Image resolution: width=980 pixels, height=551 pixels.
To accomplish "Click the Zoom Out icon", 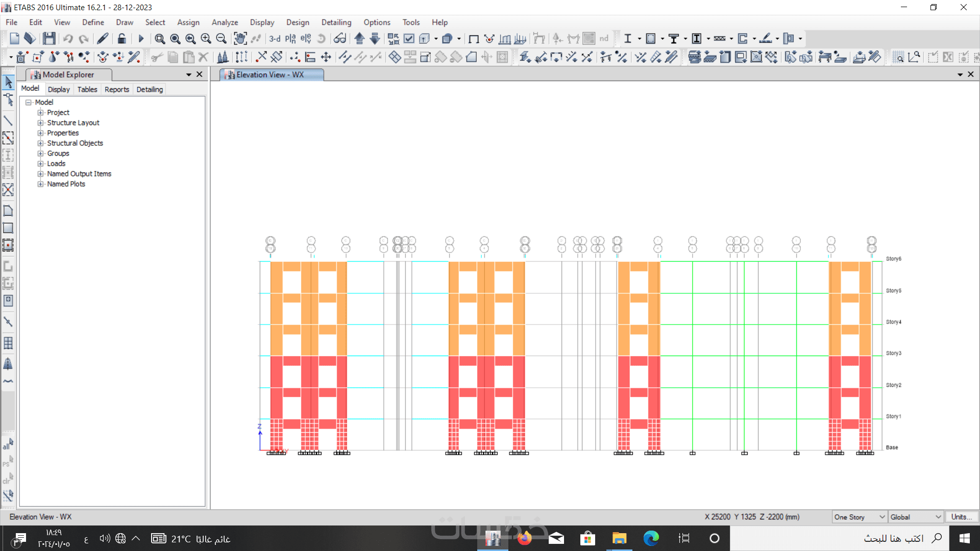I will coord(221,39).
